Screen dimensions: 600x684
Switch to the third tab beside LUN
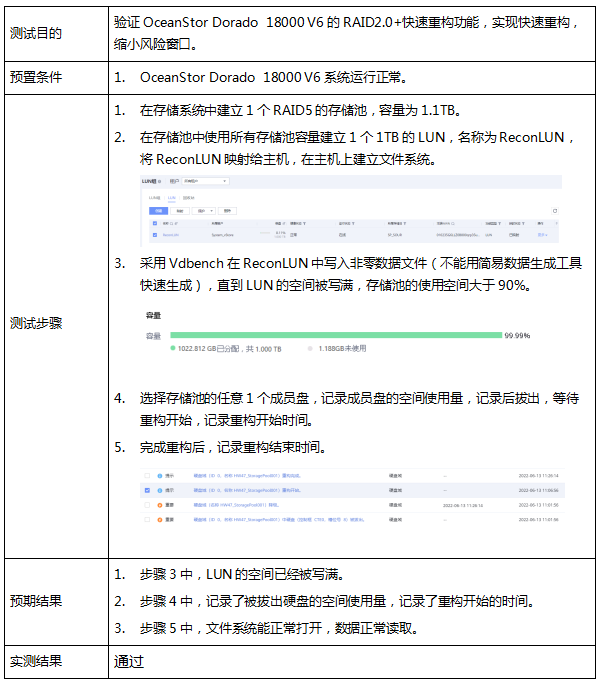pos(189,198)
